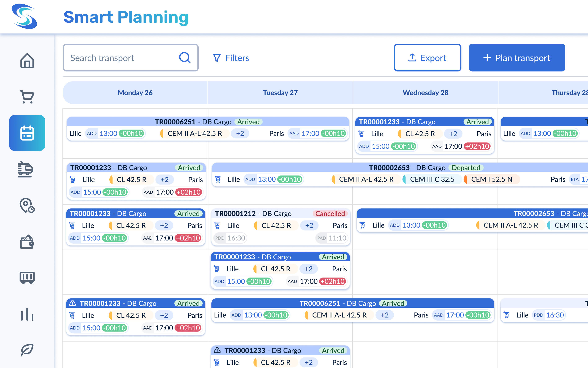Select the calendar planning icon
Screen dimensions: 588x368
27,133
